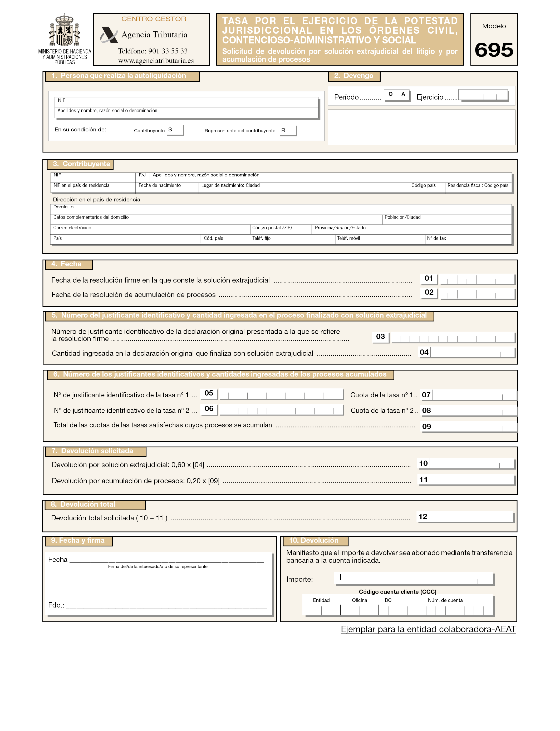Click the DC digits of the CCC
The image size is (560, 731).
[388, 610]
